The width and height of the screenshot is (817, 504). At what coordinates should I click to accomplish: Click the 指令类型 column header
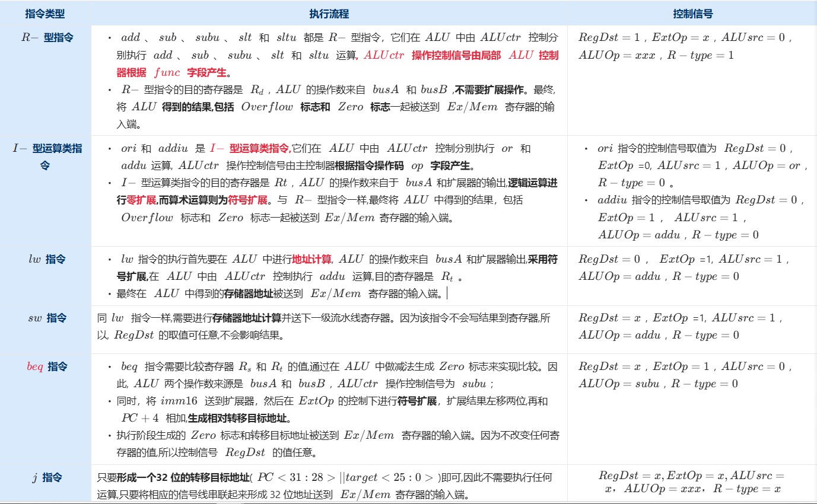pyautogui.click(x=45, y=14)
